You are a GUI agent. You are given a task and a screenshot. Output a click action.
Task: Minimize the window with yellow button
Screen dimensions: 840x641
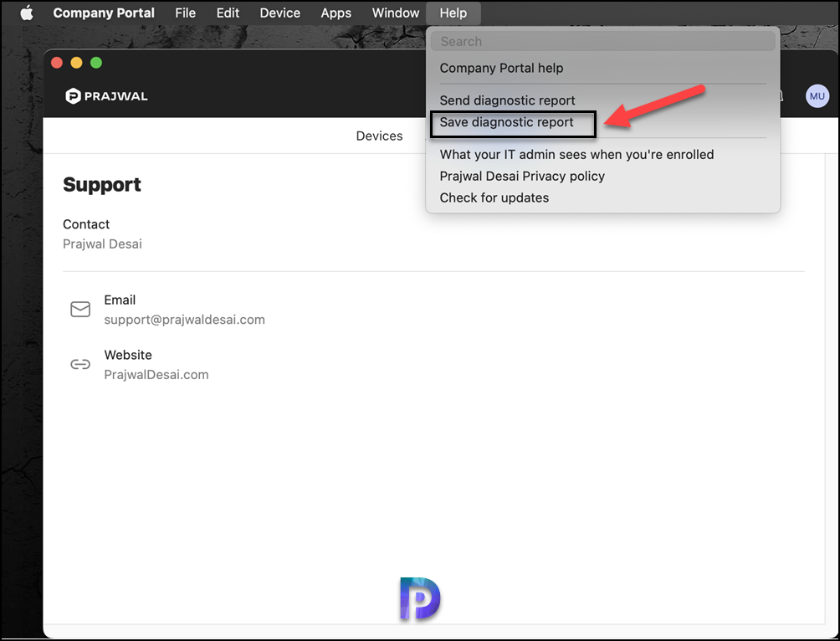(77, 63)
